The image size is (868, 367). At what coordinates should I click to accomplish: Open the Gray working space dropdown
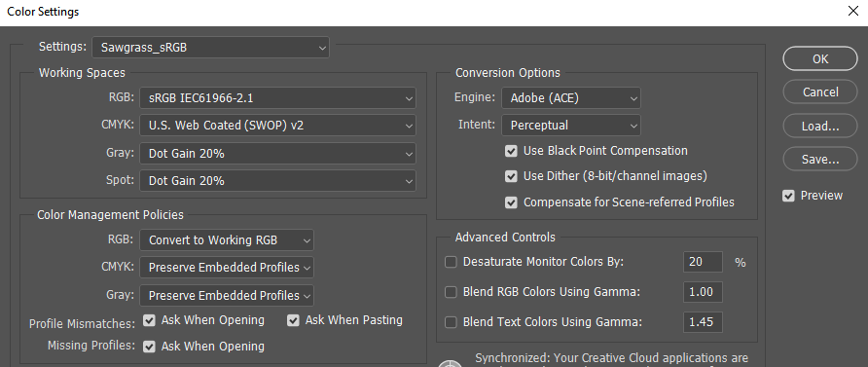tap(277, 154)
